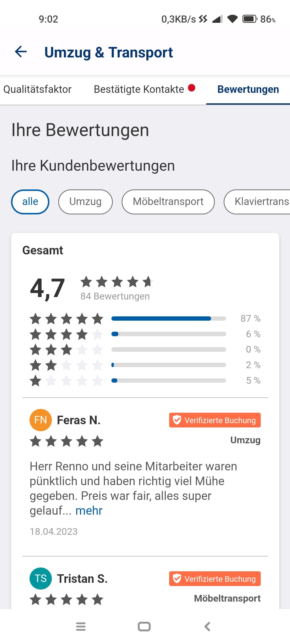Tap the FN avatar of Feras N.

click(41, 420)
